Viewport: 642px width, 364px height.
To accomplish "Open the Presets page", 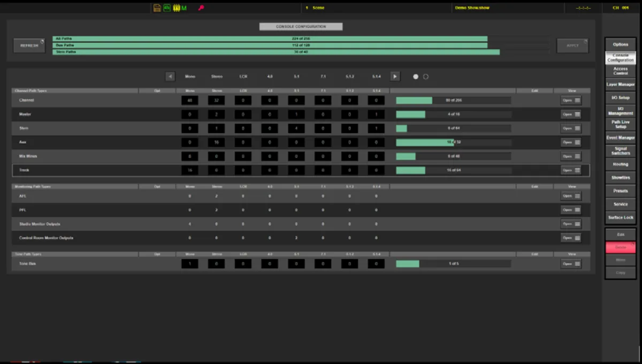I will pos(621,191).
